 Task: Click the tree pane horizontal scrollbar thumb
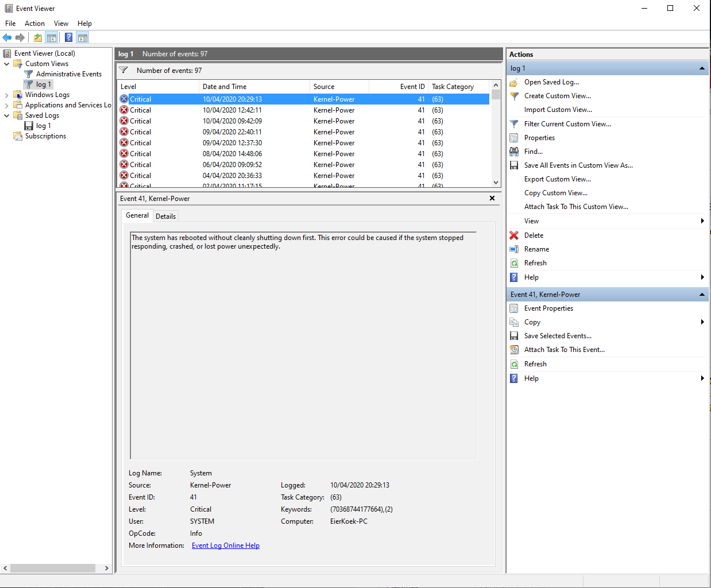coord(53,568)
